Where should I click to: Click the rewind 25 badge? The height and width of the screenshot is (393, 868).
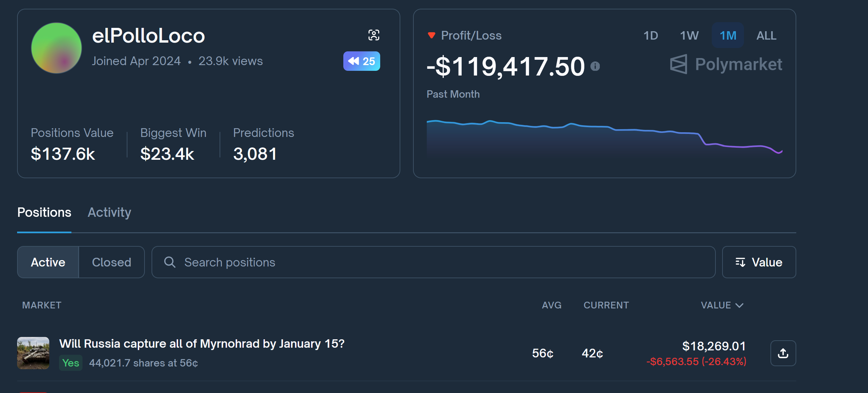[x=361, y=61]
